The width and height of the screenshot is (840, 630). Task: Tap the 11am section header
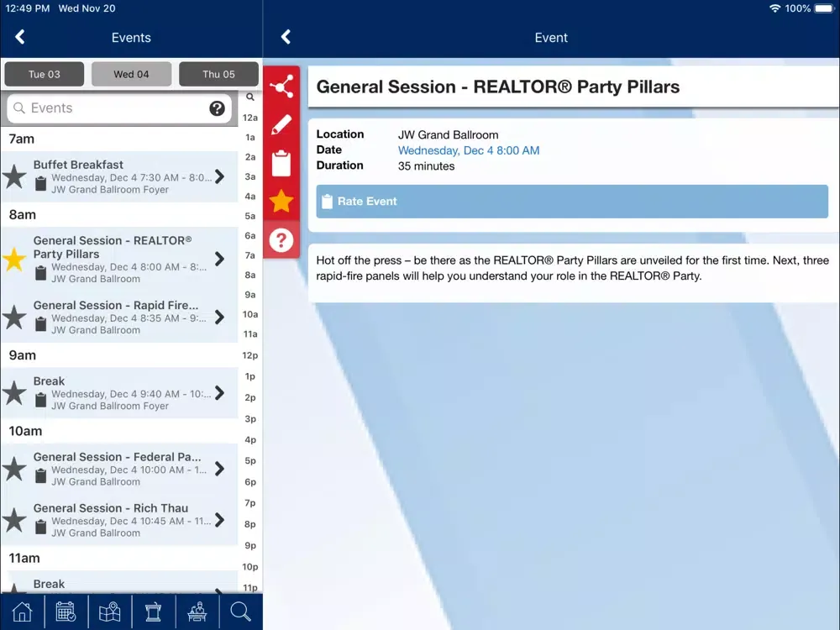tap(119, 559)
